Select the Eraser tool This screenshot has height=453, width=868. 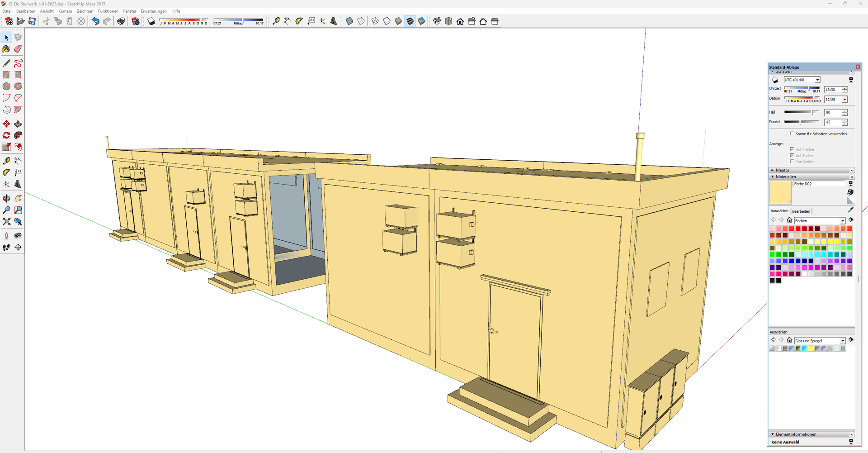tap(18, 49)
